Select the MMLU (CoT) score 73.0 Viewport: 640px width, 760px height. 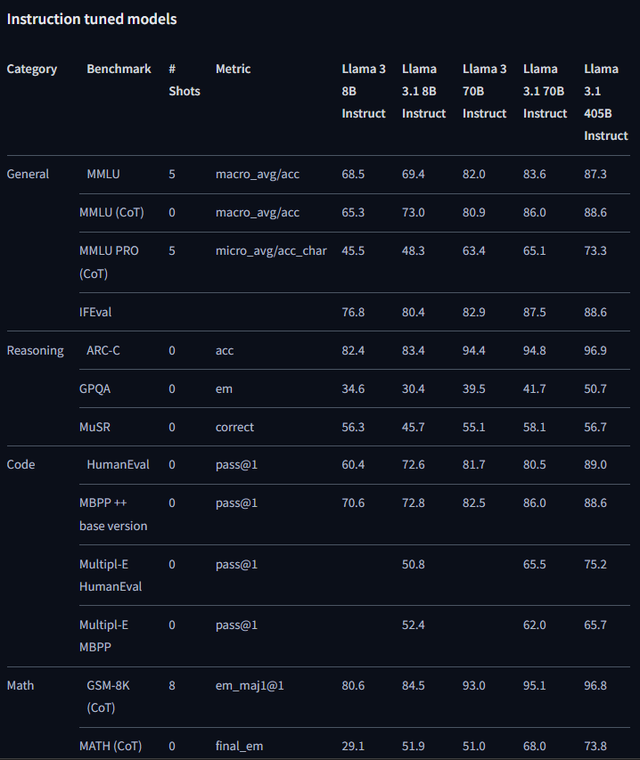pyautogui.click(x=413, y=212)
